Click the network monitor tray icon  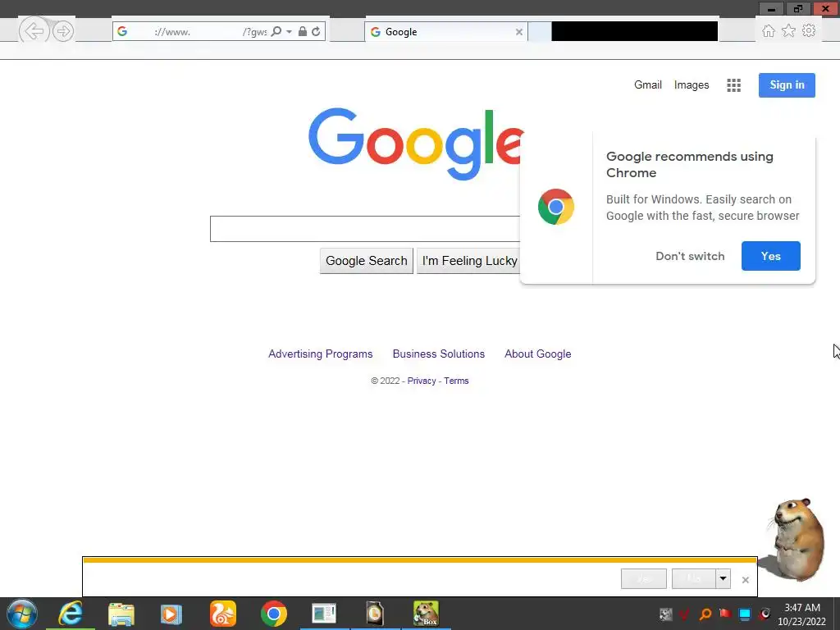(x=745, y=614)
